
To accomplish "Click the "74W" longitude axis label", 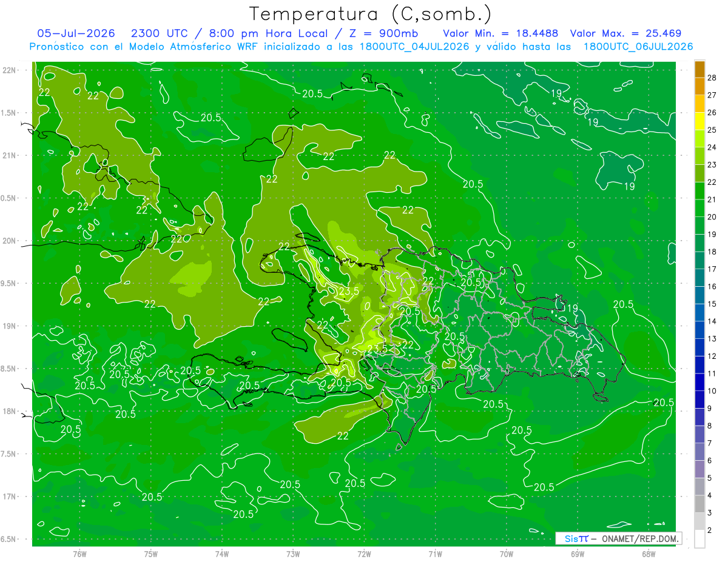I will coord(222,554).
